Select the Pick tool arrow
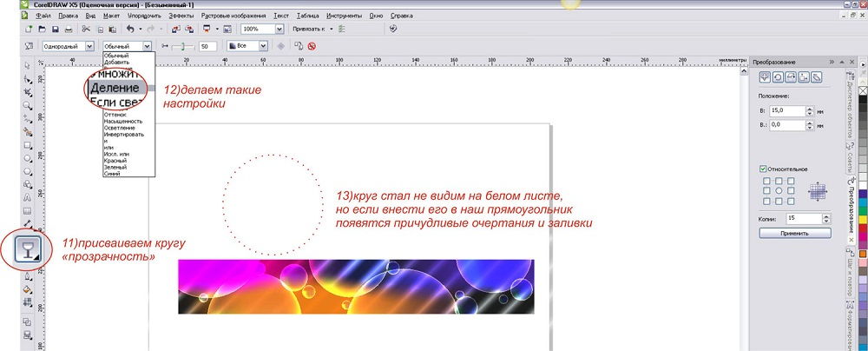 (x=27, y=65)
